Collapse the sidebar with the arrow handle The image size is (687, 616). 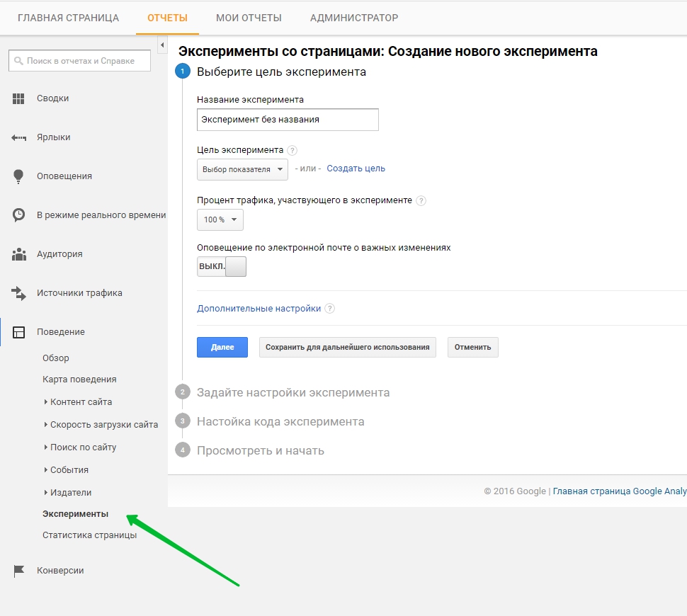tap(162, 45)
